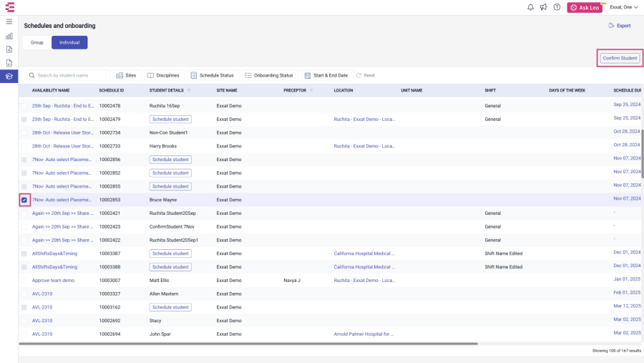The image size is (644, 363).
Task: Check the row 10002856 checkbox
Action: click(x=24, y=160)
